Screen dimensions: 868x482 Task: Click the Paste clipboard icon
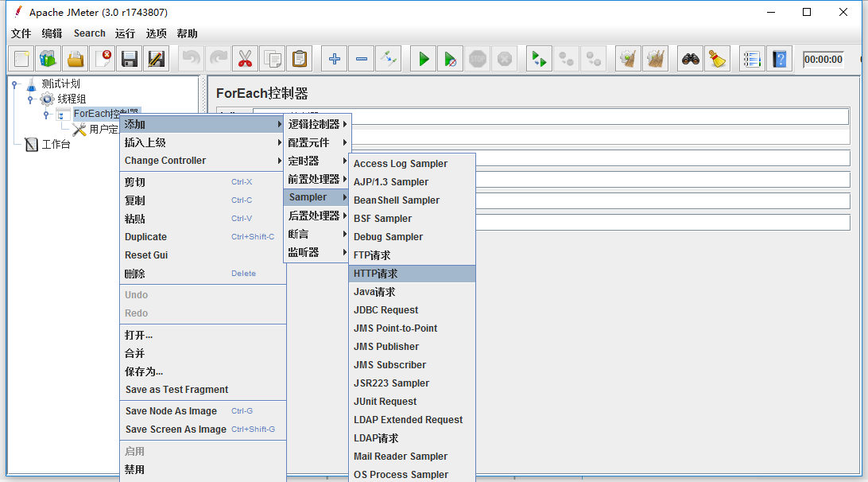[x=300, y=59]
